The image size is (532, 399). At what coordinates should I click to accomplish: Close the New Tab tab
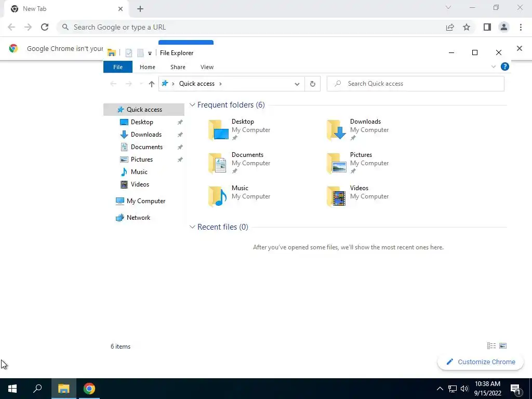(x=121, y=9)
